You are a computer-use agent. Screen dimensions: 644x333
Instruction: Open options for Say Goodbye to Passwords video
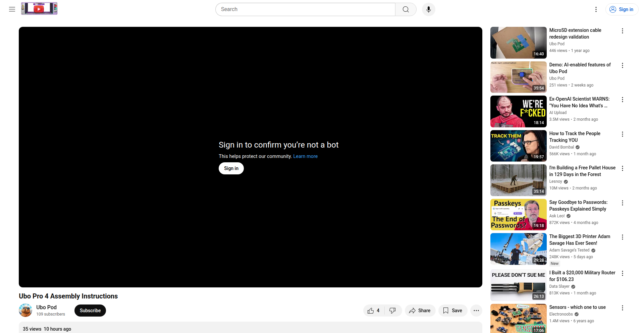[x=623, y=203]
